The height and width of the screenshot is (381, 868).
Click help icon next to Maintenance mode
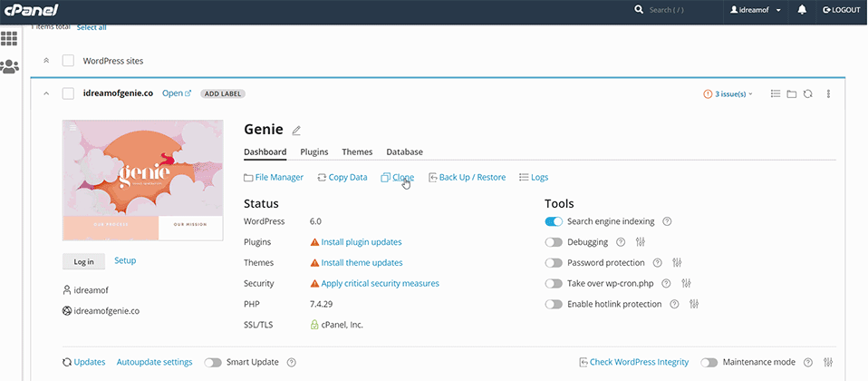(x=808, y=362)
